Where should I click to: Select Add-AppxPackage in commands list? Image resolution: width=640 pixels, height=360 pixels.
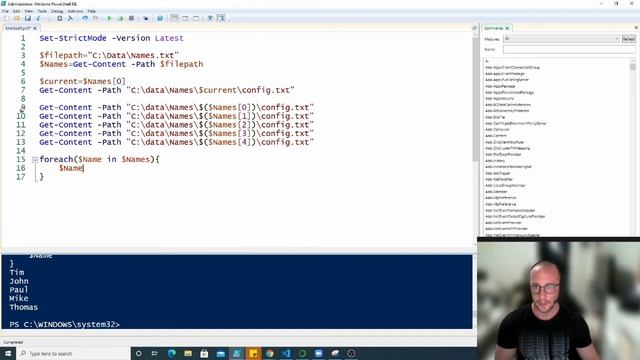point(500,86)
